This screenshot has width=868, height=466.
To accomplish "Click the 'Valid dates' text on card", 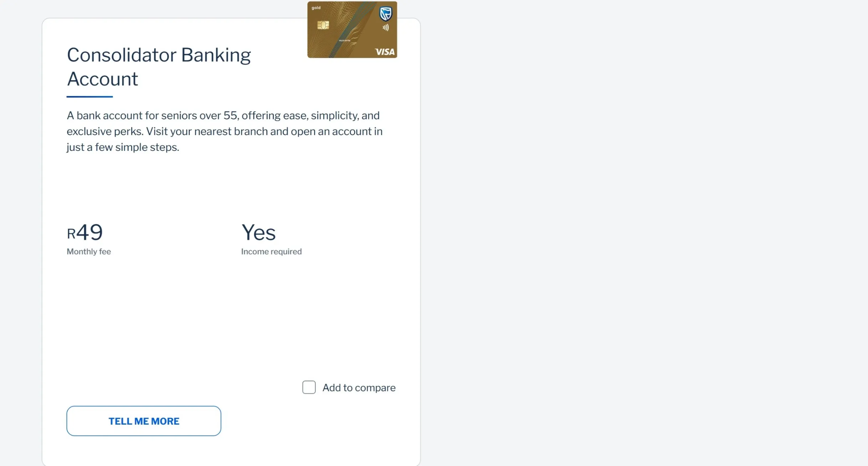I will [x=344, y=40].
